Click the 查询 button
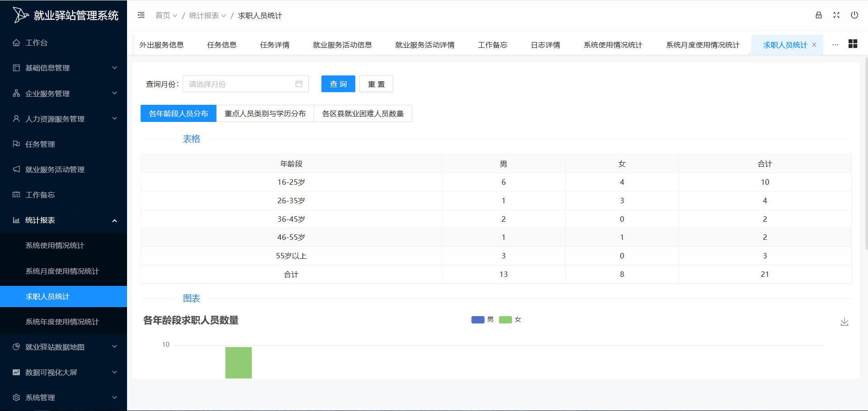The image size is (868, 411). point(338,84)
